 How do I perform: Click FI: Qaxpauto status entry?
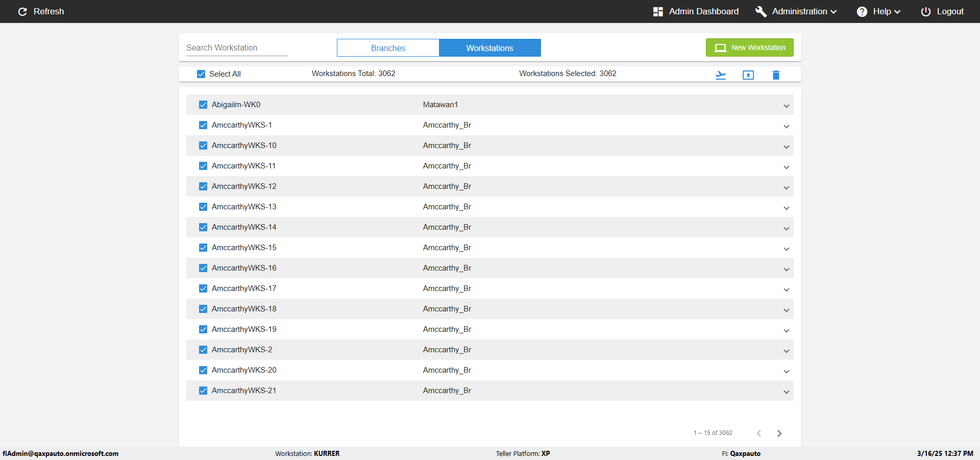pyautogui.click(x=741, y=453)
